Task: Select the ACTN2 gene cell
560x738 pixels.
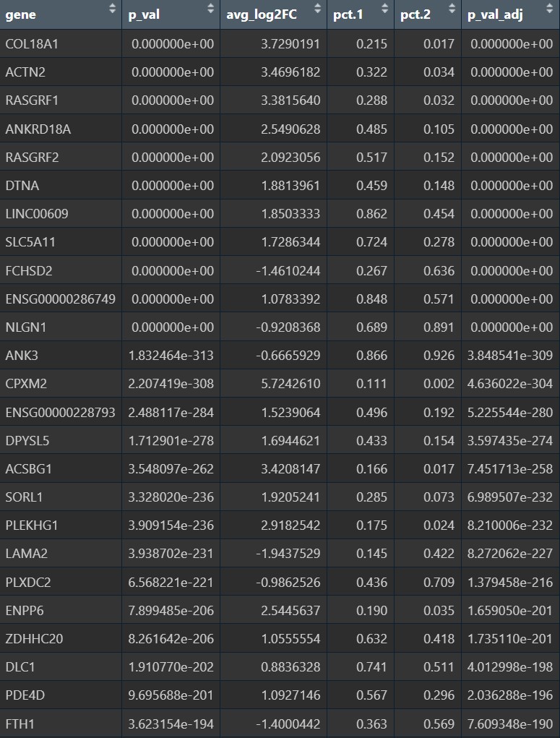Action: click(x=26, y=72)
